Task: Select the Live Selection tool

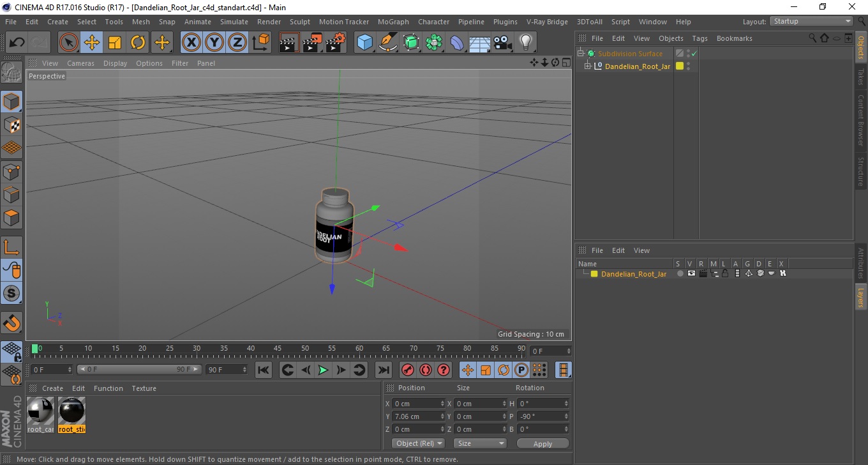Action: pos(69,43)
